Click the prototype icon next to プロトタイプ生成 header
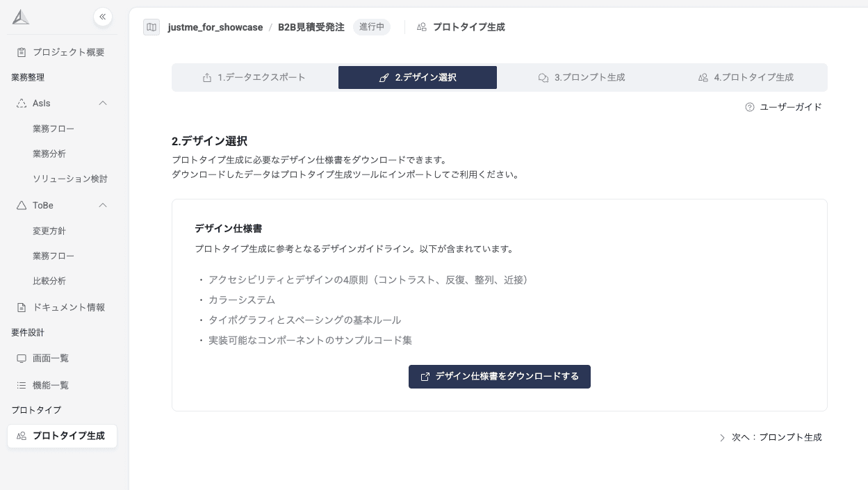Viewport: 868px width, 490px height. coord(422,27)
